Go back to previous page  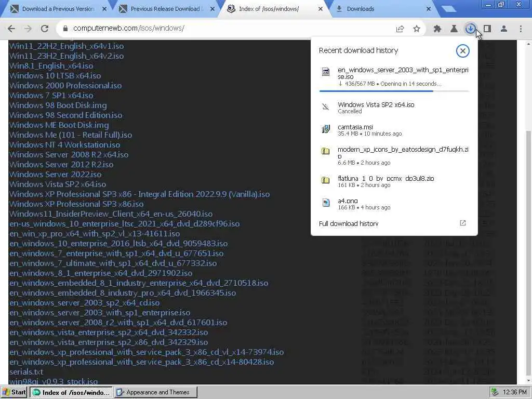pos(11,29)
